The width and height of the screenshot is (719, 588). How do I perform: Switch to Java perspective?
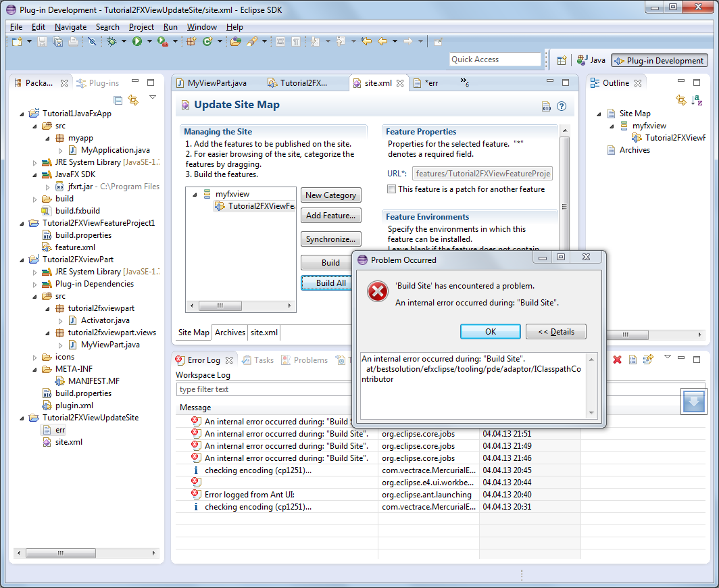tap(591, 60)
